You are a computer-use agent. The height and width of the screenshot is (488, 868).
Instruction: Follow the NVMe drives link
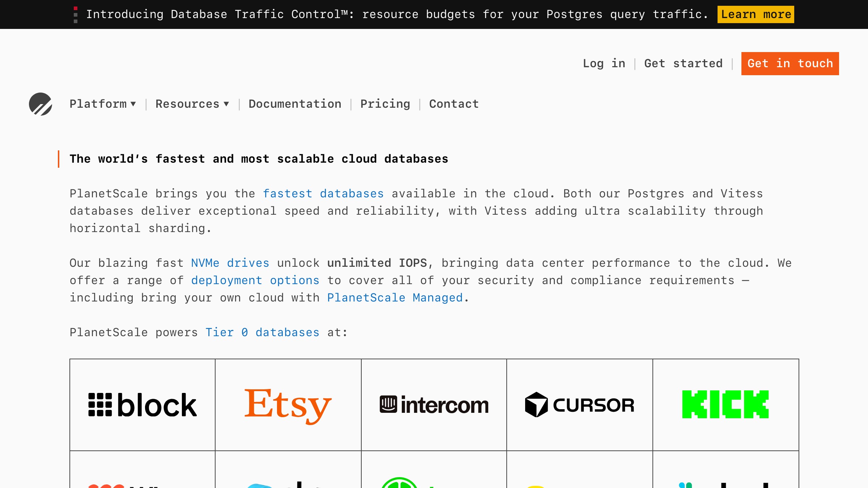coord(230,263)
